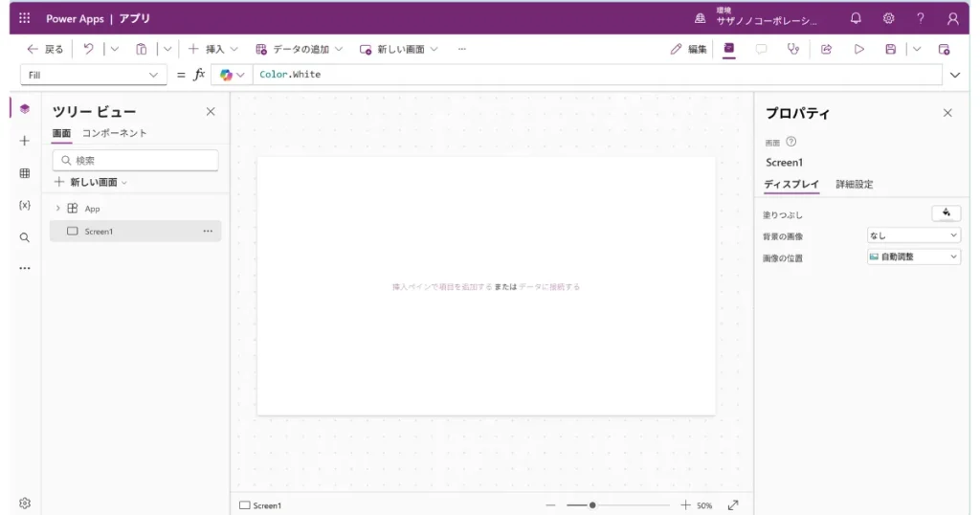
Task: Click the Undo arrow icon
Action: [89, 49]
